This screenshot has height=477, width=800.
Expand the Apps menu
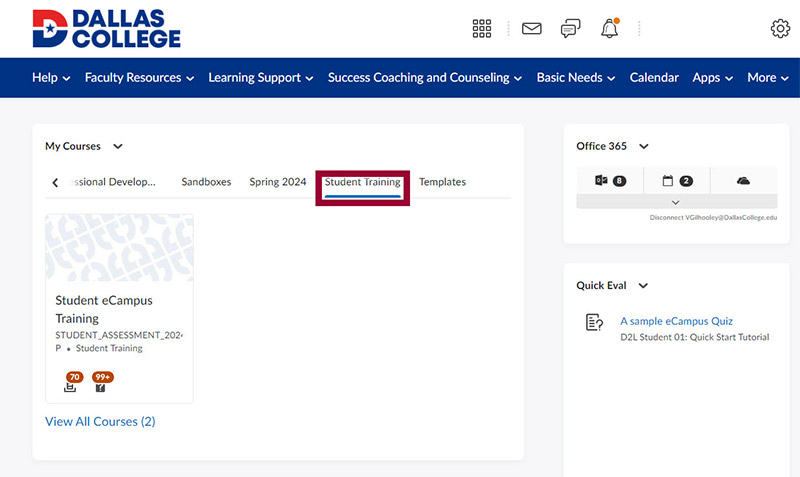(712, 78)
